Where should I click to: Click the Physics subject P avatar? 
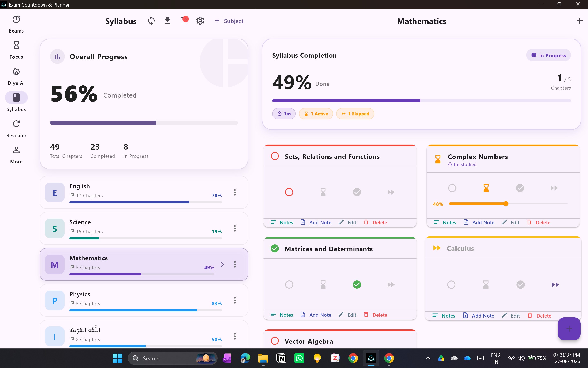[x=55, y=300]
